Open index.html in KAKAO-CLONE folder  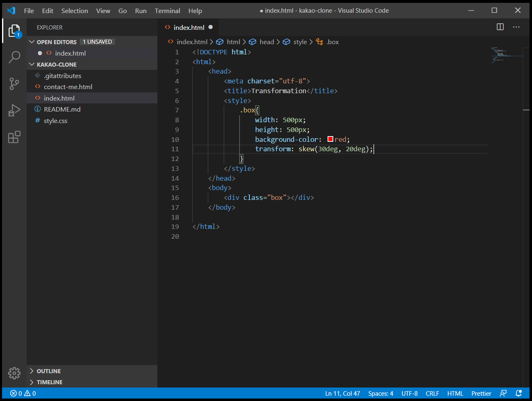coord(92,98)
